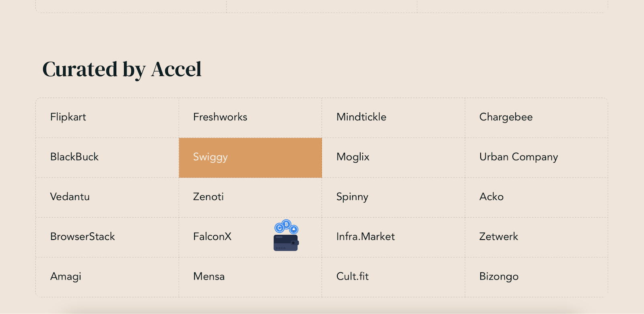
Task: Select Infra.Market from the grid
Action: pos(393,237)
